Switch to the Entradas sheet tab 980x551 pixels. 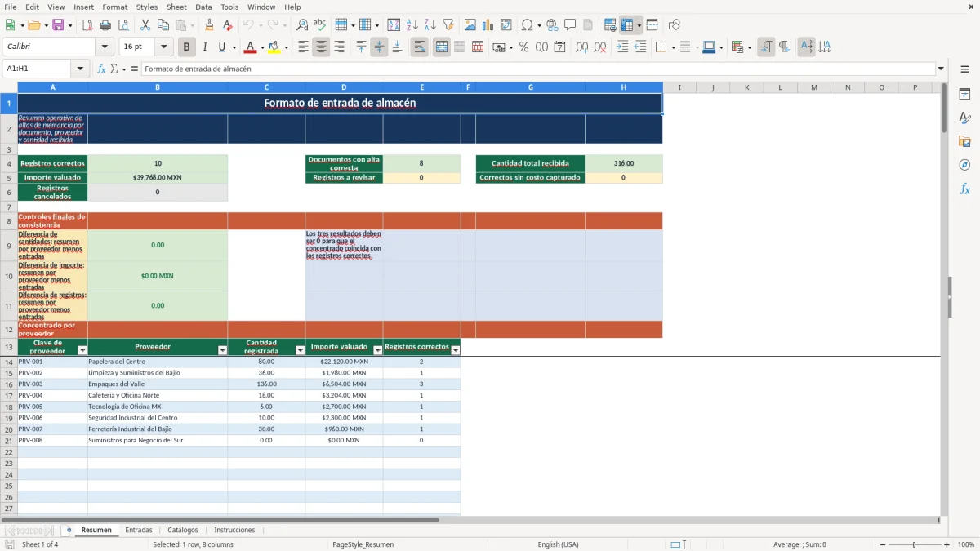139,531
